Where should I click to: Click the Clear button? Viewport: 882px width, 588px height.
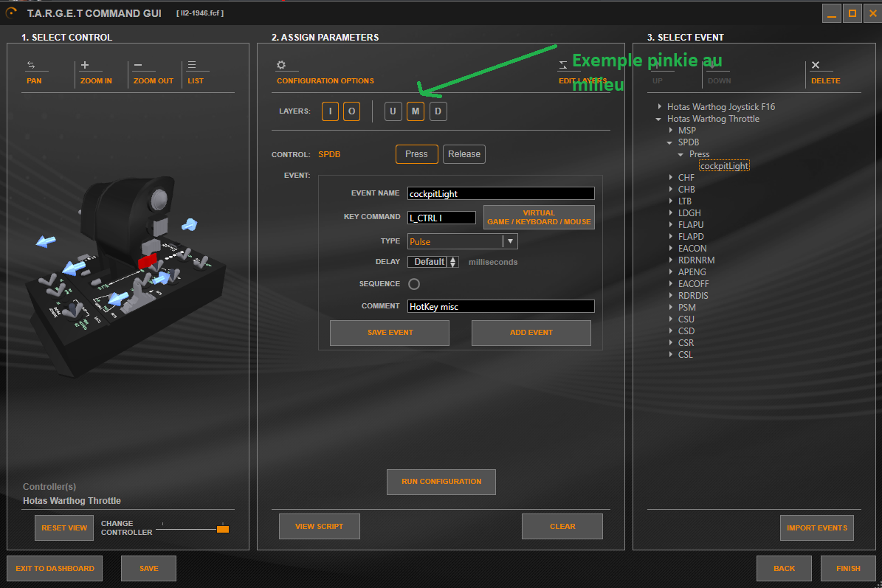point(562,527)
